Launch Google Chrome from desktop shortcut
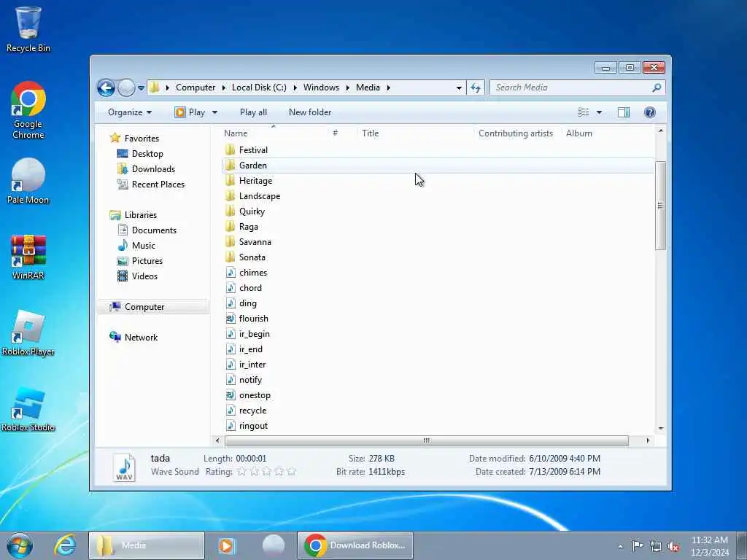The height and width of the screenshot is (560, 747). tap(28, 111)
